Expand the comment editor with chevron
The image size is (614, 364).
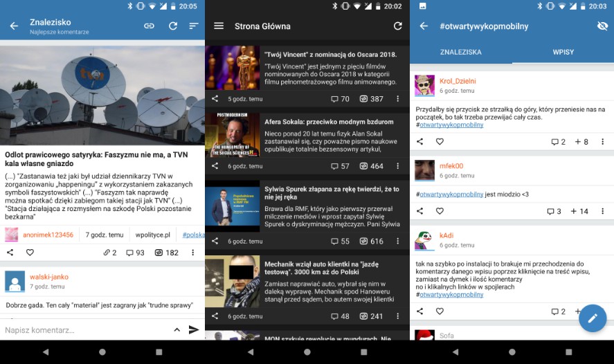click(177, 330)
